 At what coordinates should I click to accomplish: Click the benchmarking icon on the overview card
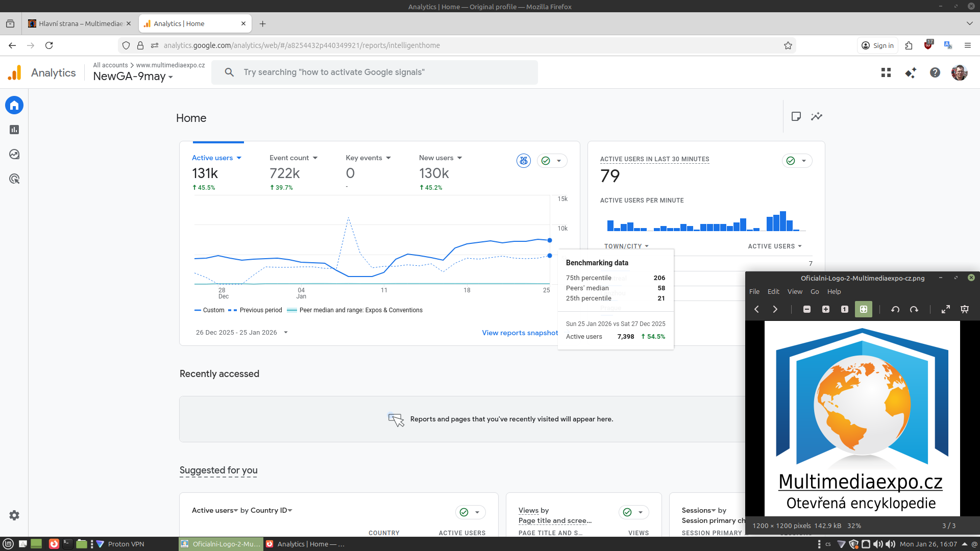pos(524,161)
